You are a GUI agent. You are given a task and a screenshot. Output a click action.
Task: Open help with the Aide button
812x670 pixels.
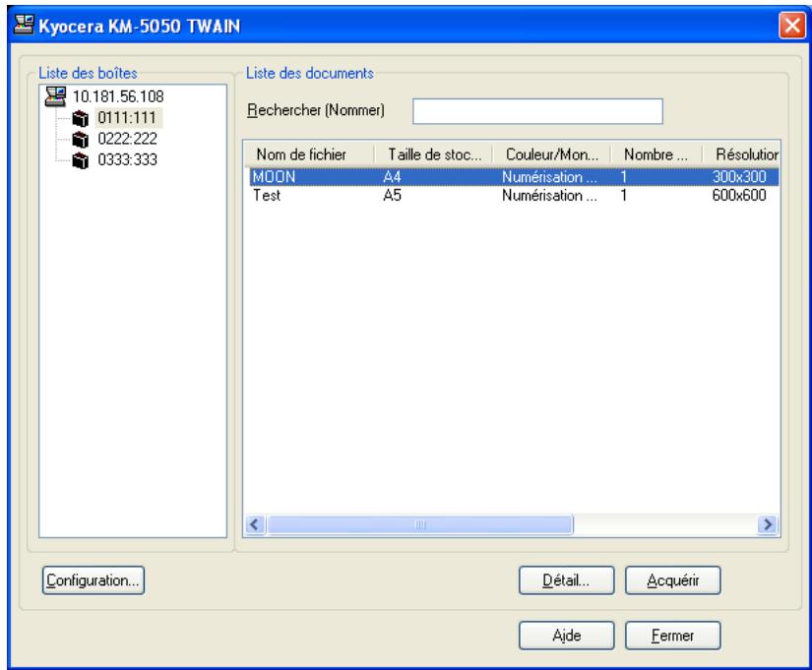point(566,636)
